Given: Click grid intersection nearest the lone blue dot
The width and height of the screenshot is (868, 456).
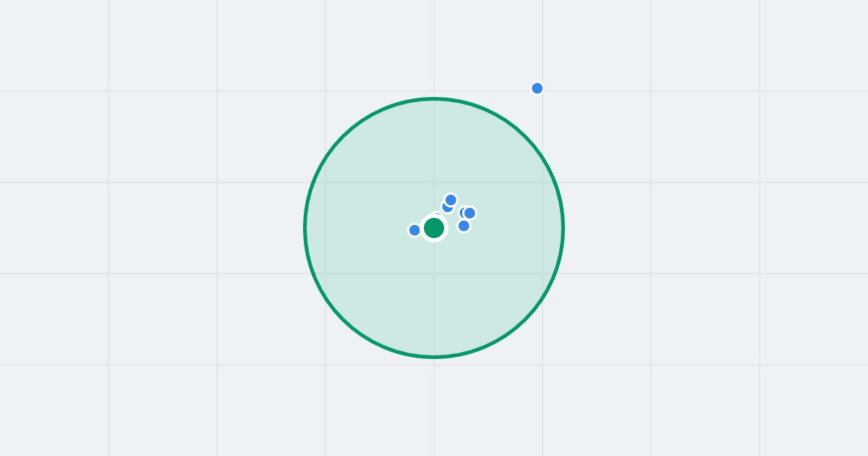Looking at the screenshot, I should point(542,91).
